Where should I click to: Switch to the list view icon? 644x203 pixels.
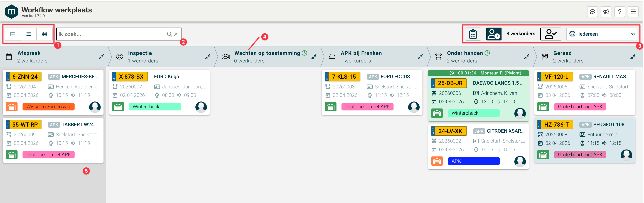29,34
